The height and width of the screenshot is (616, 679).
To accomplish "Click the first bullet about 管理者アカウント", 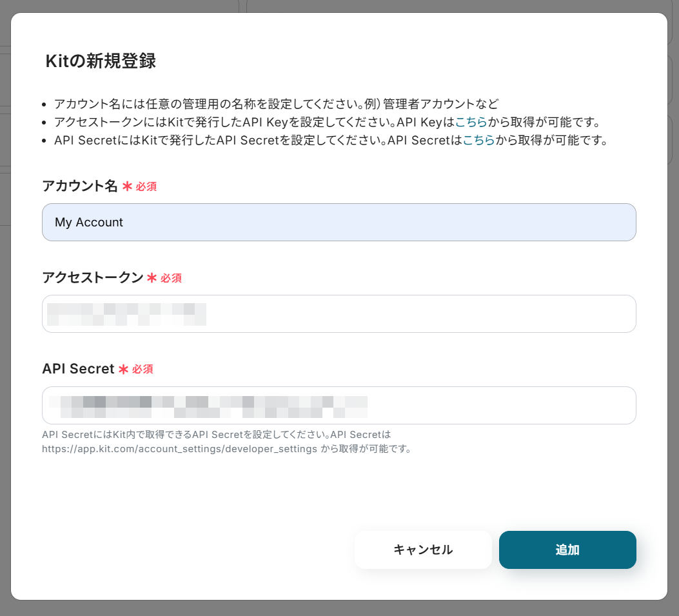I will pos(276,104).
